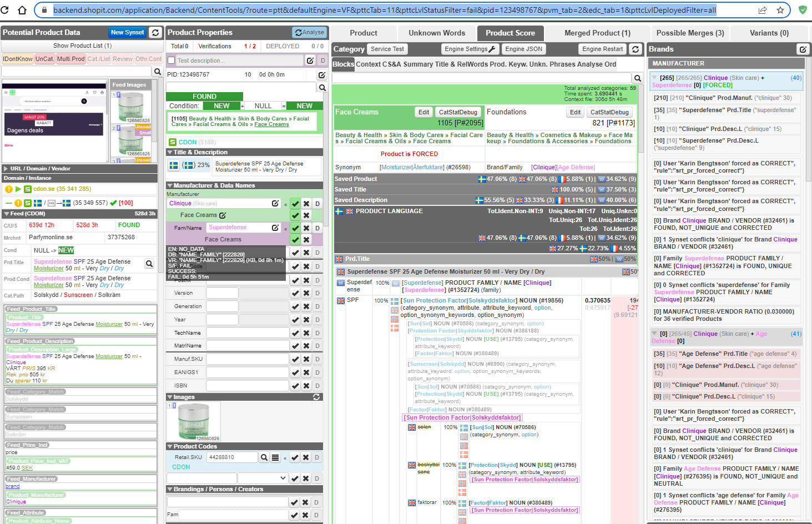Click the checkmark in the Superdefense Fam/Name row
The width and height of the screenshot is (812, 524).
tap(295, 228)
